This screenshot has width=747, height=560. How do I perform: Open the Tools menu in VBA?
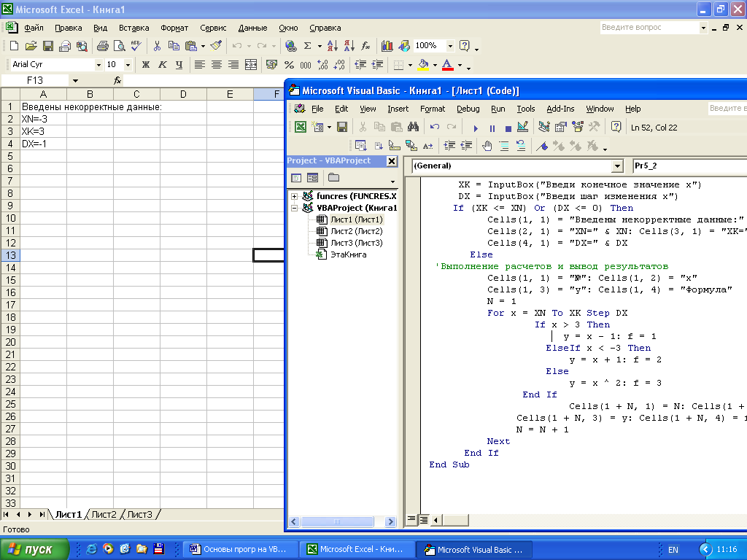526,109
